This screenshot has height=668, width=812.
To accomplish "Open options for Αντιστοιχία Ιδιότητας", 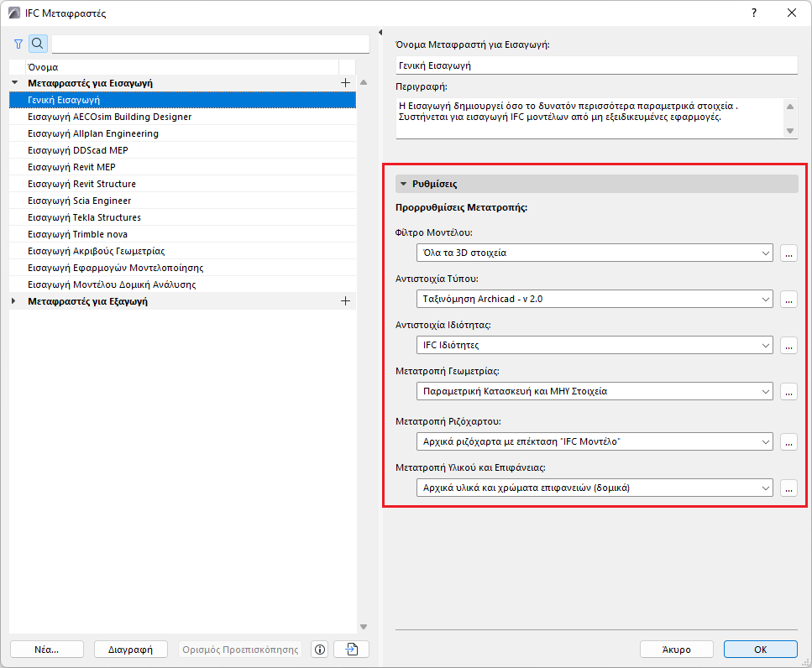I will click(x=788, y=345).
